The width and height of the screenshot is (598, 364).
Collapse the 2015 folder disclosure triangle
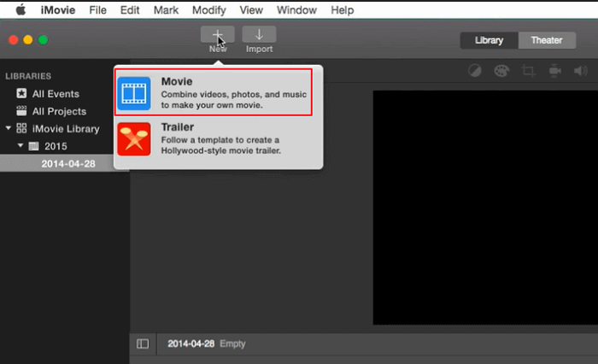coord(21,146)
